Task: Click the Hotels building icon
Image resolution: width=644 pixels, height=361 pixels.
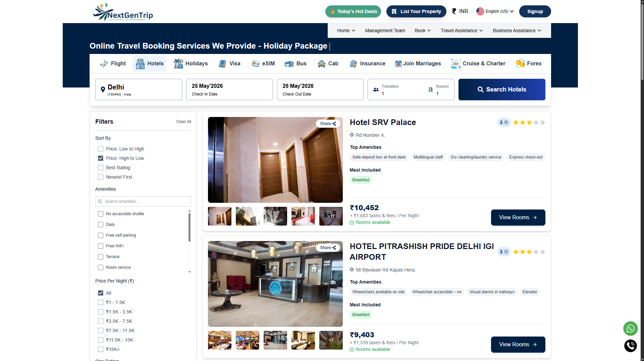Action: click(x=140, y=64)
